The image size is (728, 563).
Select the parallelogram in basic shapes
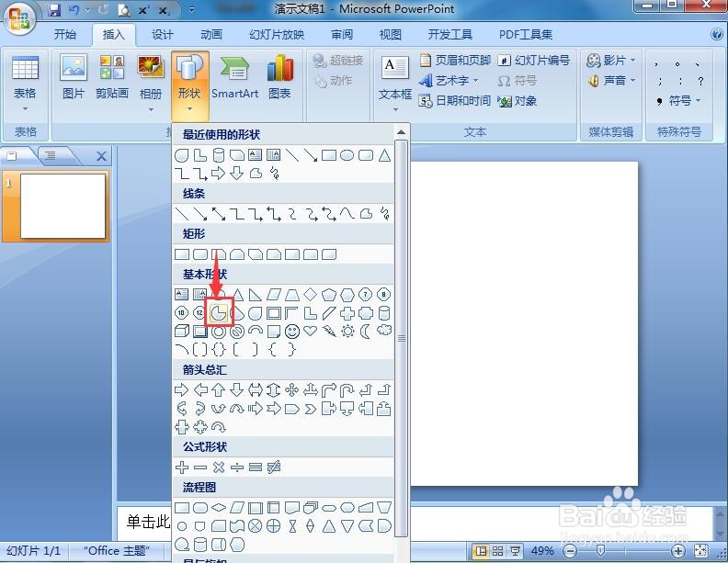coord(274,294)
